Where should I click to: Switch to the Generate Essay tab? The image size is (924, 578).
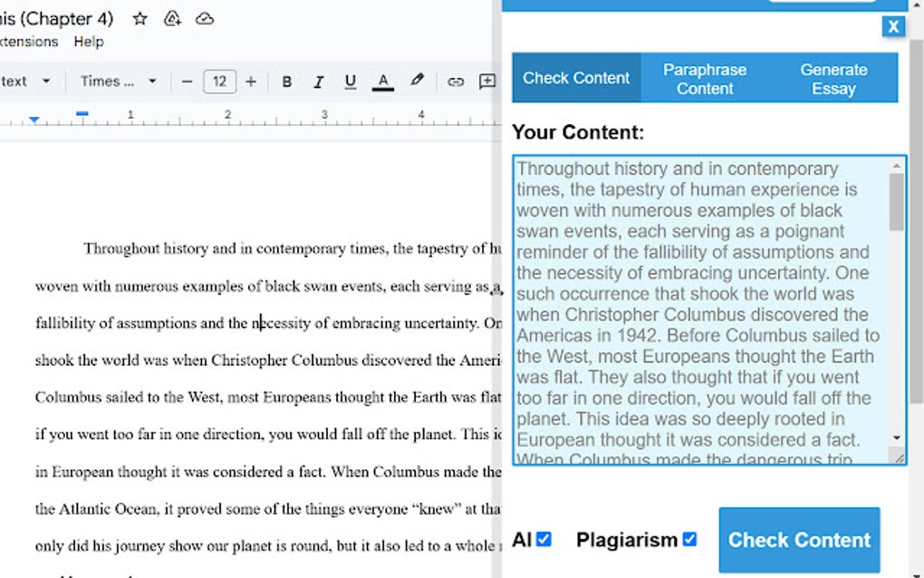[833, 78]
